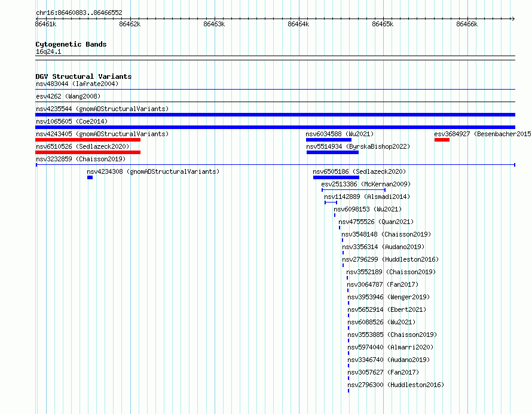The image size is (532, 414).
Task: Click the nsv5514934 (ByrskaBishop2022) label
Action: click(358, 146)
